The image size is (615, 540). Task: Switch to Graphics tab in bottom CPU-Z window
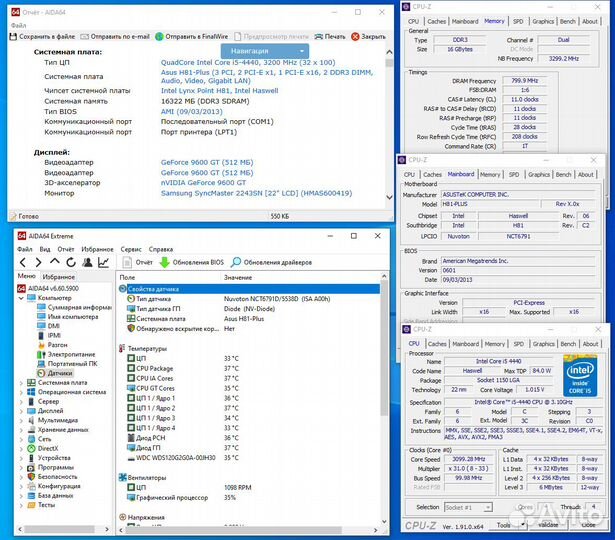(x=543, y=344)
